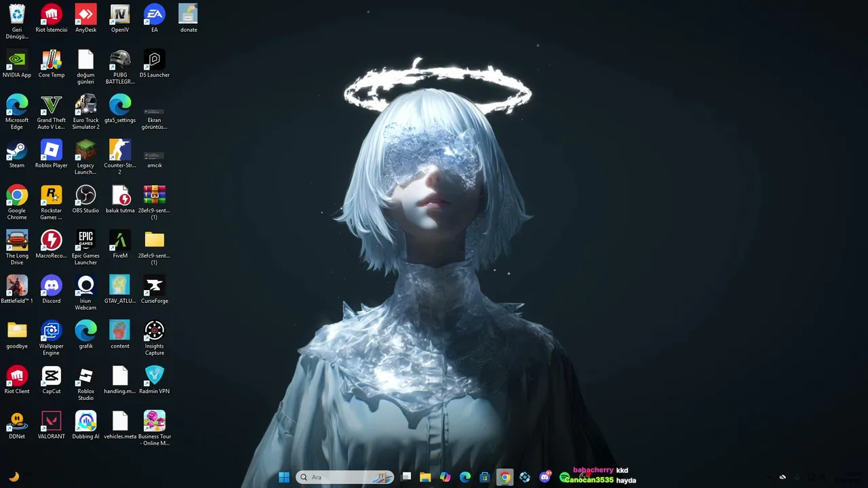
Task: Click the vehicles.meta file icon
Action: coord(120,421)
